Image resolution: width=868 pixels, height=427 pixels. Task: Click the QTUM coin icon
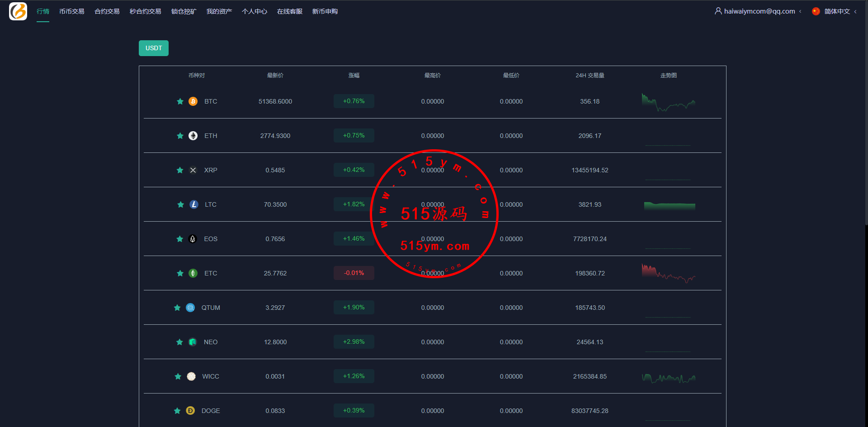click(190, 308)
